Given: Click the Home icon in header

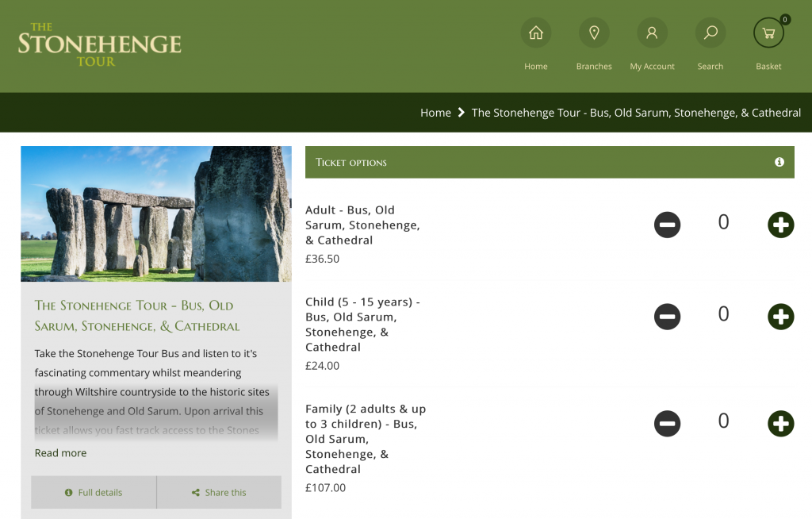Looking at the screenshot, I should coord(536,33).
